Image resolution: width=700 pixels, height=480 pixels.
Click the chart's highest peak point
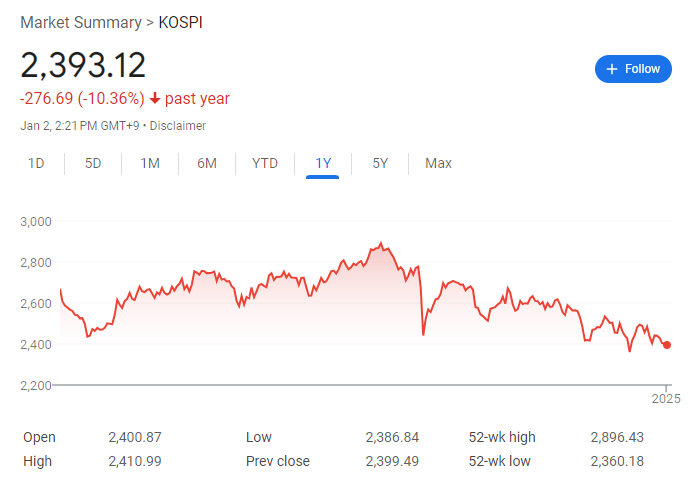click(380, 243)
